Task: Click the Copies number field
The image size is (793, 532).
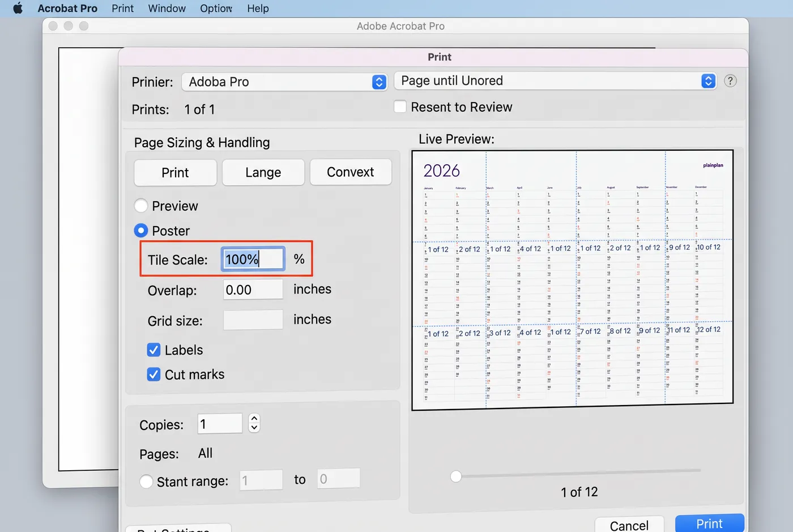Action: coord(220,424)
